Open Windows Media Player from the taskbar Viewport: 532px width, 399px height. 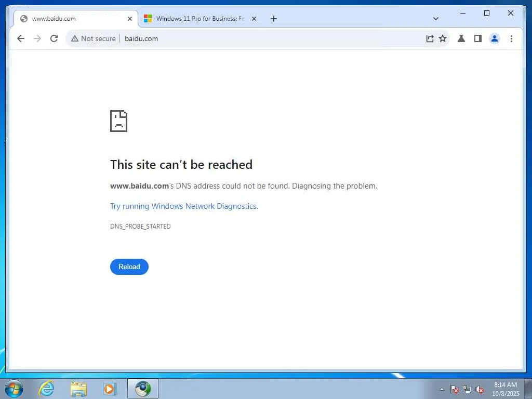click(110, 389)
